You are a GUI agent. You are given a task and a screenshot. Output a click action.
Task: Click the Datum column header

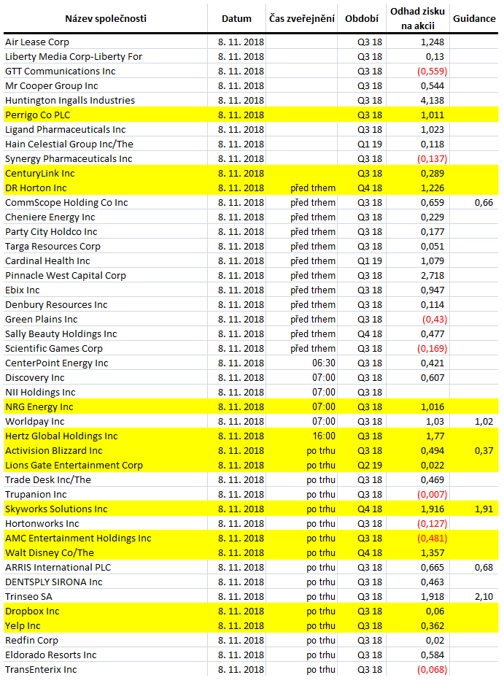[x=236, y=19]
